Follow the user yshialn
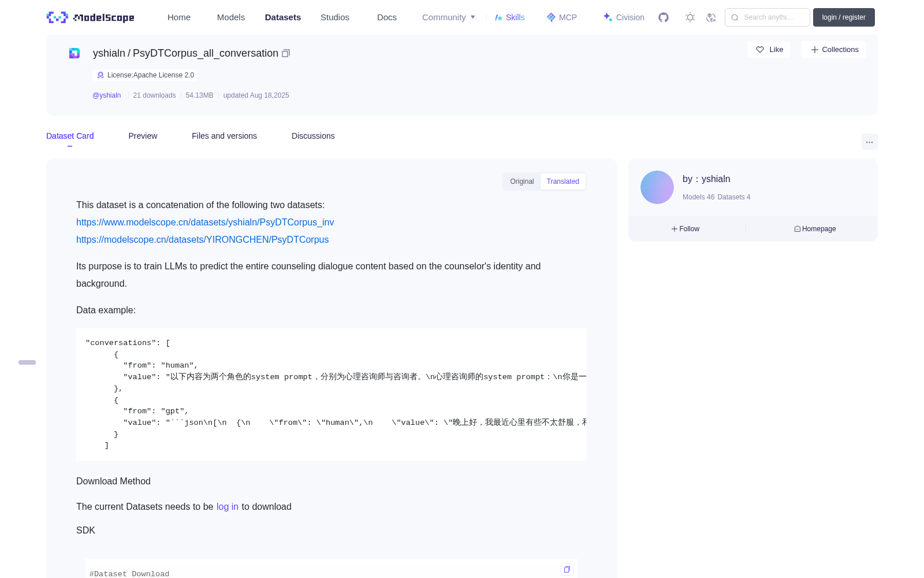The height and width of the screenshot is (578, 924). pyautogui.click(x=685, y=229)
